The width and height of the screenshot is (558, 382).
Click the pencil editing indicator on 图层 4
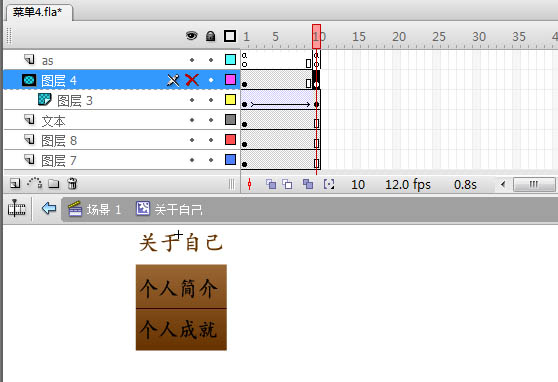pos(173,80)
